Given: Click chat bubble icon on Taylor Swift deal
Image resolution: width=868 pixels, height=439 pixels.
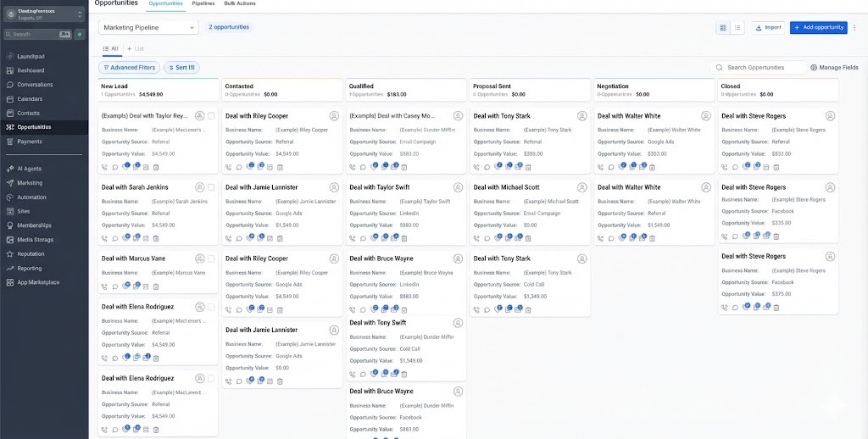Looking at the screenshot, I should pyautogui.click(x=363, y=239).
